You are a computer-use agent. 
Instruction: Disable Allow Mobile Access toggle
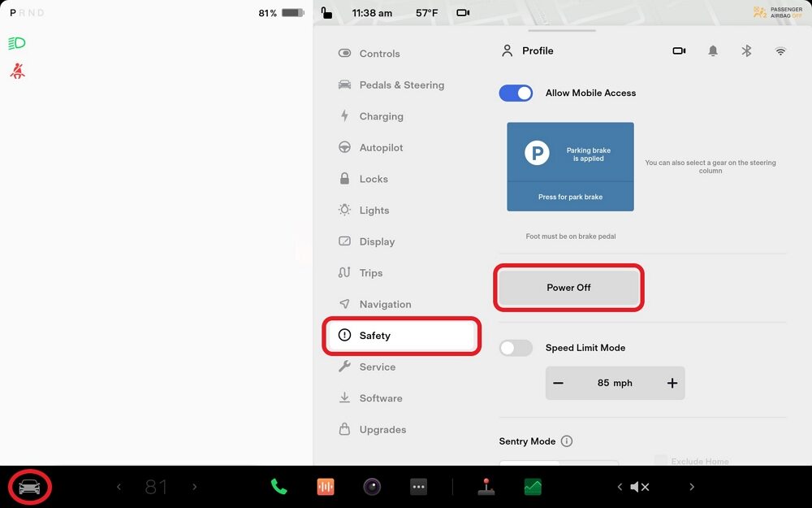click(516, 93)
